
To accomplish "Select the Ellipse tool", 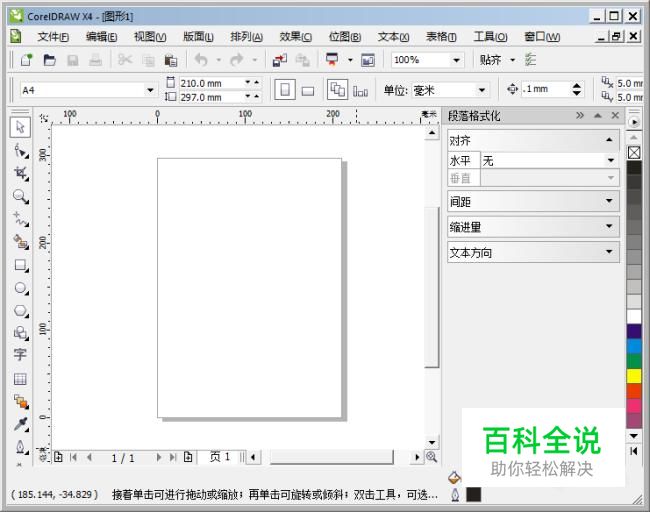I will 20,288.
